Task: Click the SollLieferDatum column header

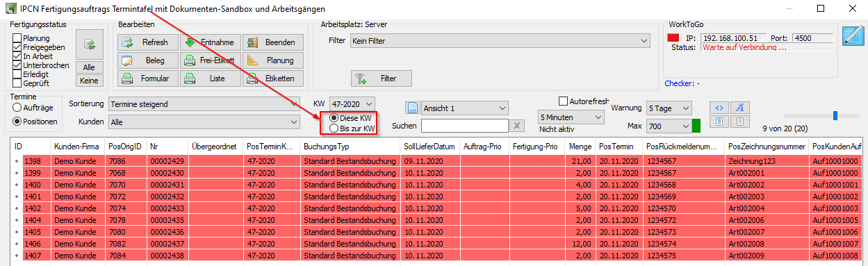Action: 429,147
